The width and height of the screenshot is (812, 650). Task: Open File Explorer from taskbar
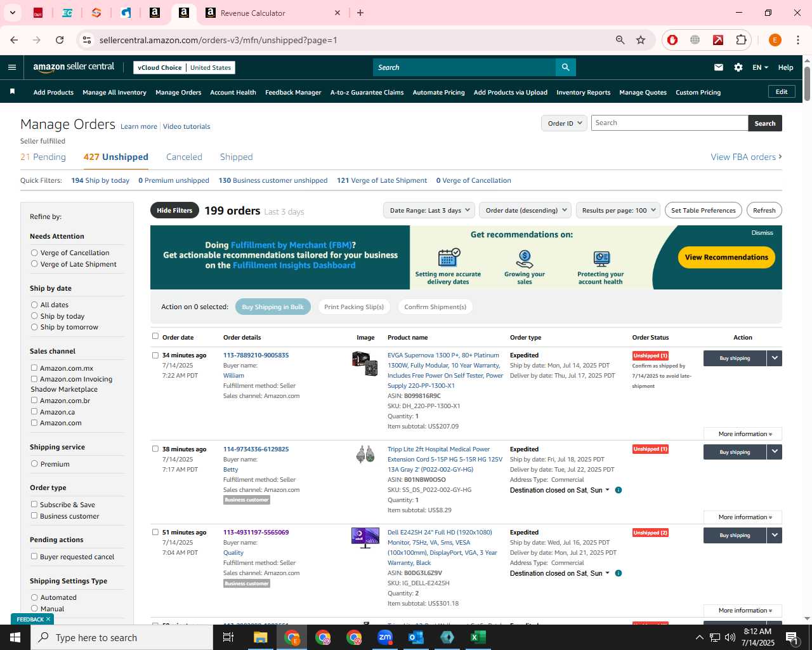pyautogui.click(x=261, y=637)
